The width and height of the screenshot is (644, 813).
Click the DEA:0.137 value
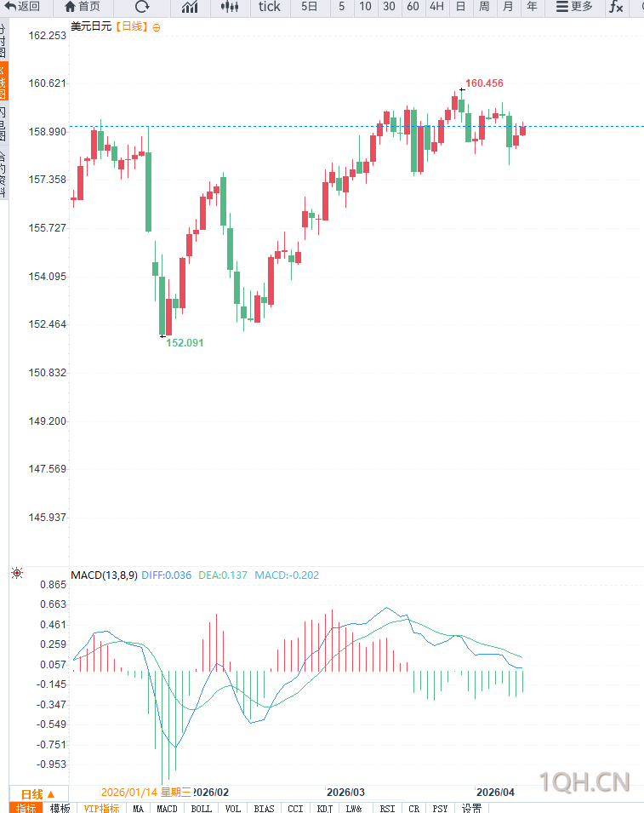pos(223,575)
